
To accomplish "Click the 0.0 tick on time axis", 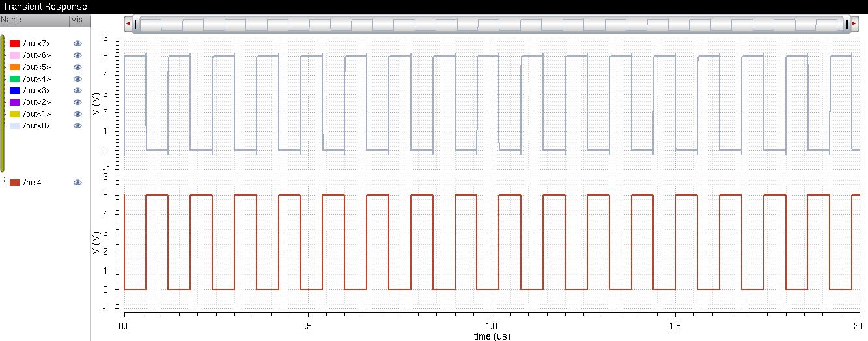I will coord(124,325).
